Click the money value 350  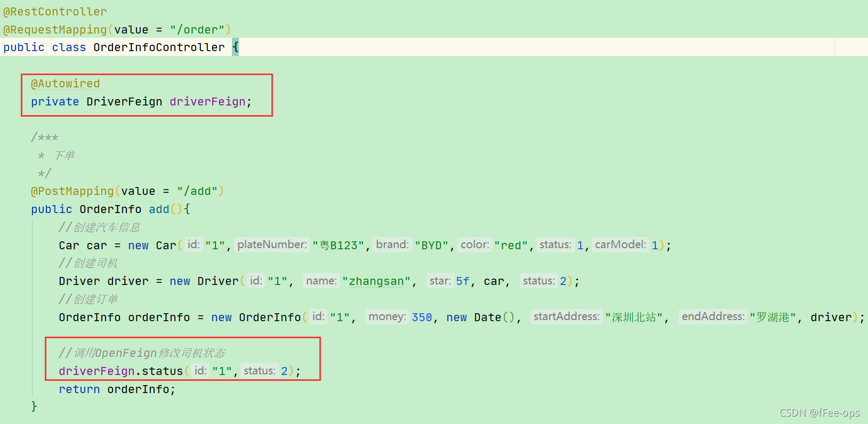coord(422,317)
